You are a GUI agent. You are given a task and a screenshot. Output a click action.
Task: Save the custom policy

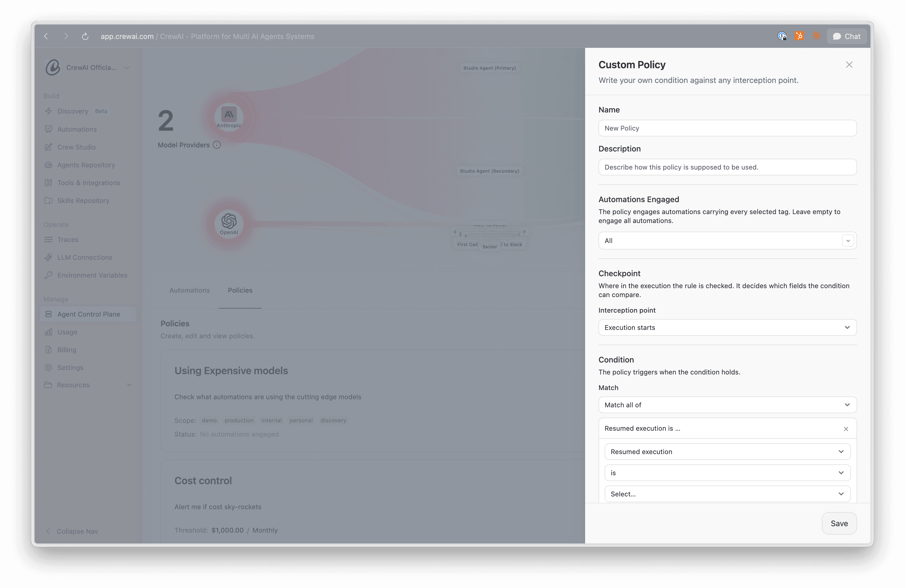[839, 523]
